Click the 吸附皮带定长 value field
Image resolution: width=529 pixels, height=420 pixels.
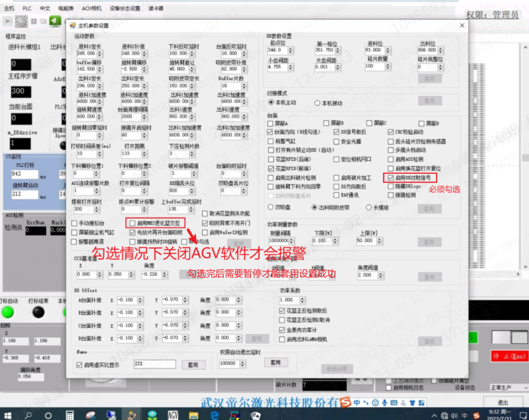[x=179, y=86]
